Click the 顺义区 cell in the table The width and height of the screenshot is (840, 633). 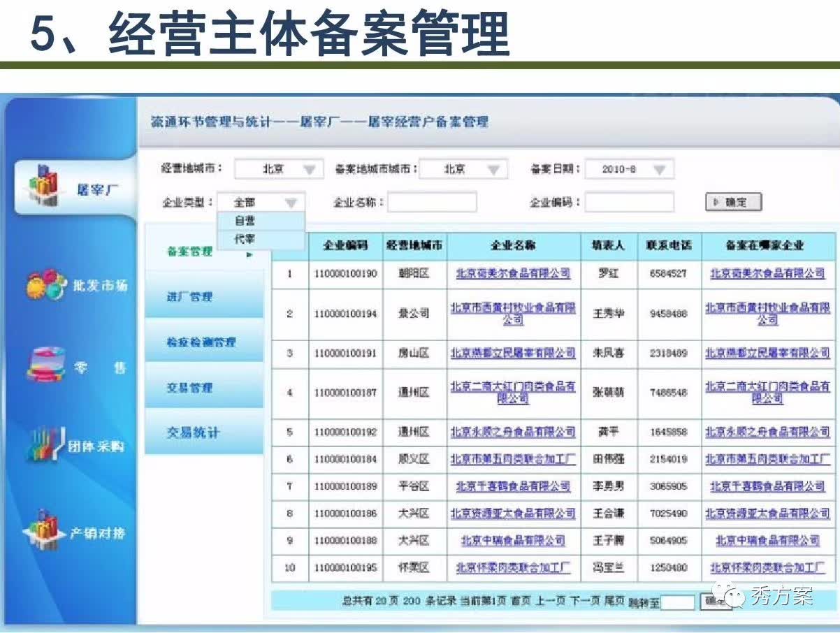click(x=414, y=460)
